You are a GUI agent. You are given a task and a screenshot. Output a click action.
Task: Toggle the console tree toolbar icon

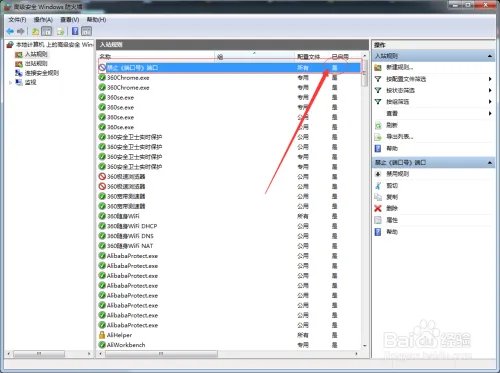(x=47, y=32)
